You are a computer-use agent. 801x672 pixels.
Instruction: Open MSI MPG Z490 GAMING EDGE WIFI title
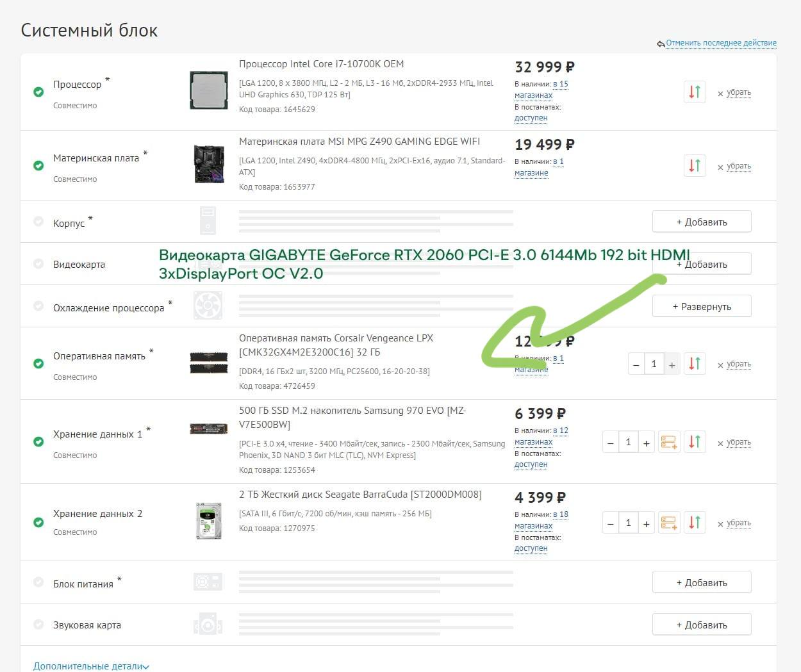pyautogui.click(x=359, y=142)
